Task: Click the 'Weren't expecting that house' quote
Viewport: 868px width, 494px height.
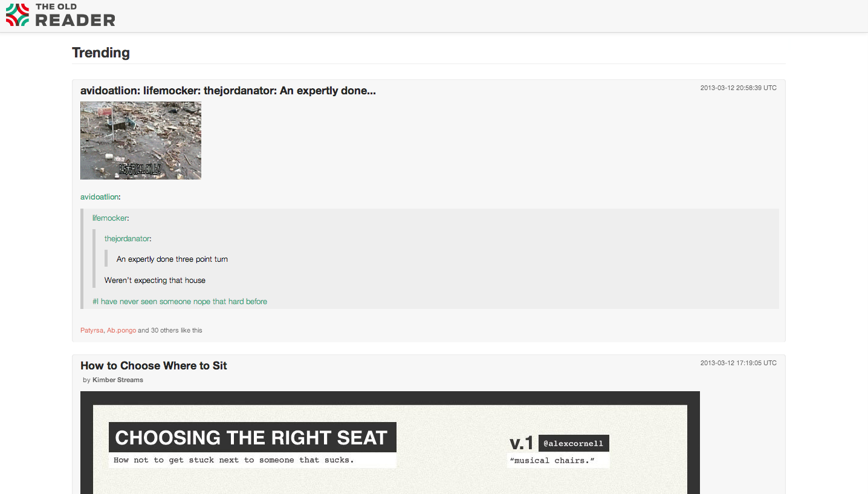Action: point(155,280)
